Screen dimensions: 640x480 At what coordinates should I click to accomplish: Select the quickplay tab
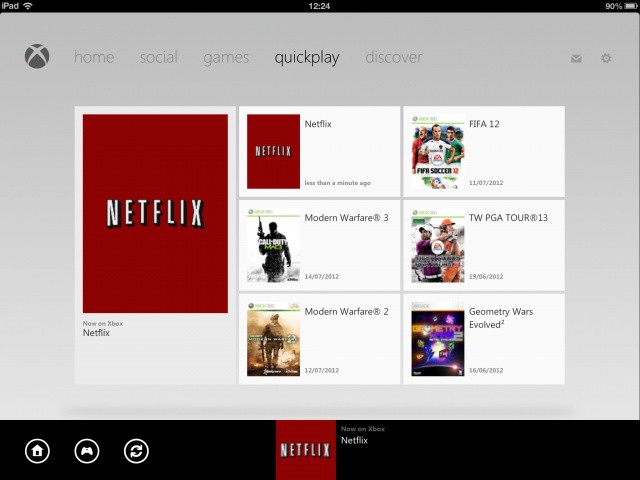click(307, 58)
